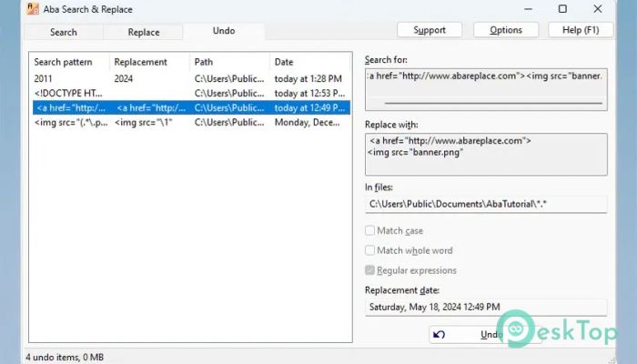This screenshot has height=364, width=637.
Task: Open the Support button
Action: (x=430, y=30)
